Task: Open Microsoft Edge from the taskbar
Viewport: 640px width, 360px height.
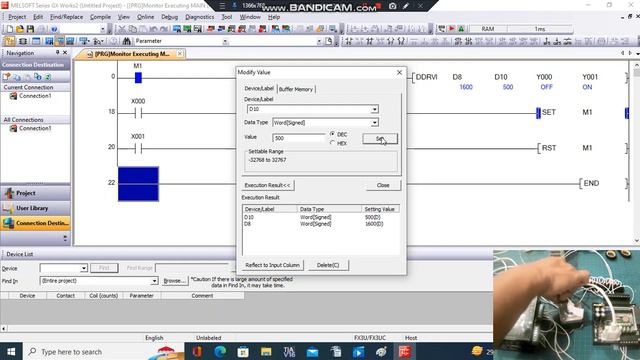Action: coord(220,351)
